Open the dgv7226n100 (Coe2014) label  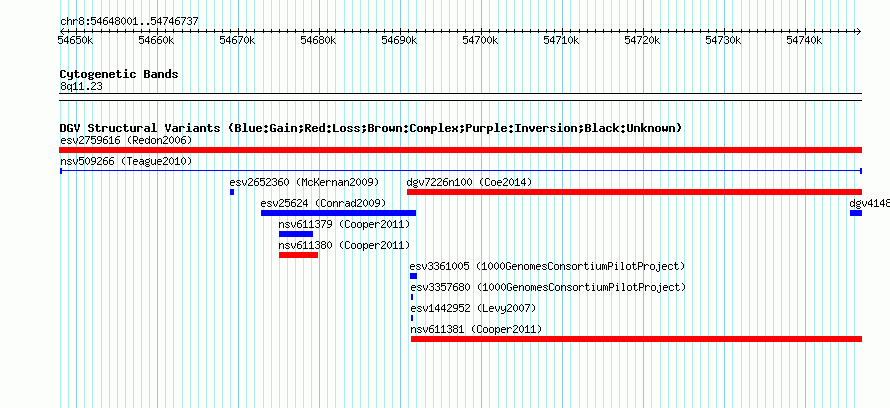[x=469, y=182]
